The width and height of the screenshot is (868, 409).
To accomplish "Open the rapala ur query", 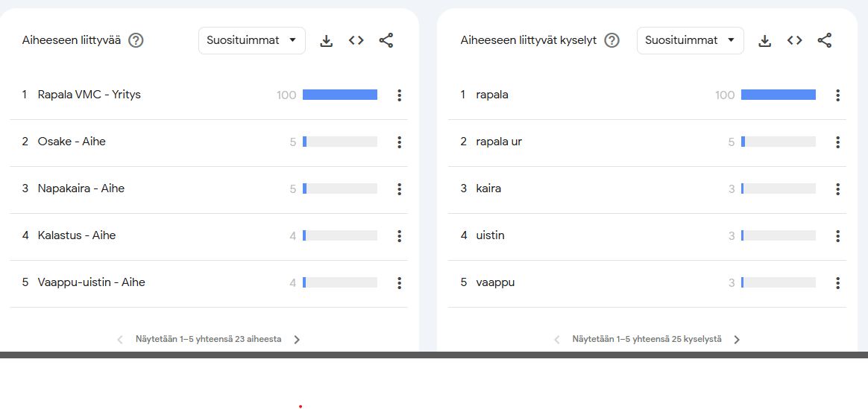I will [x=499, y=142].
